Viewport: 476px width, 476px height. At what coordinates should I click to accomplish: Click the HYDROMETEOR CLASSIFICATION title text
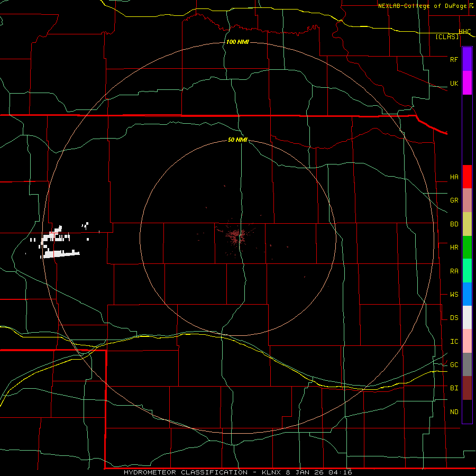coord(186,472)
